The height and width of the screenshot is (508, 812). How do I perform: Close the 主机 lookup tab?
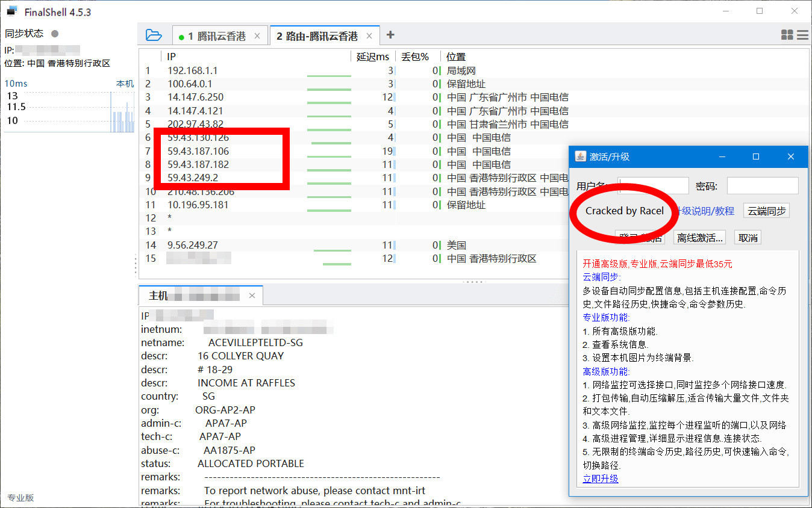252,296
